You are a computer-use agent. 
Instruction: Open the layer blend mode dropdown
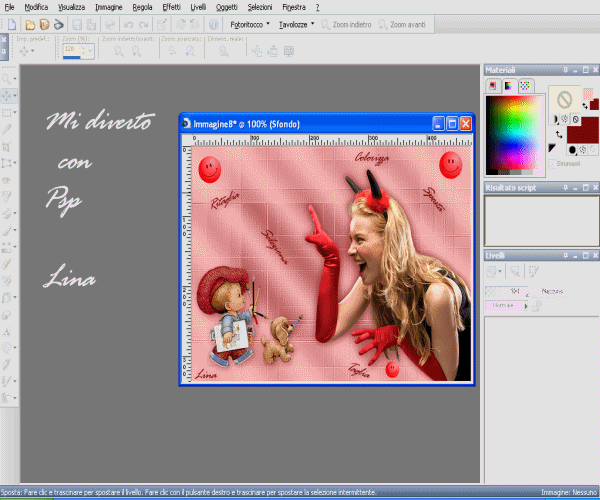tap(507, 305)
